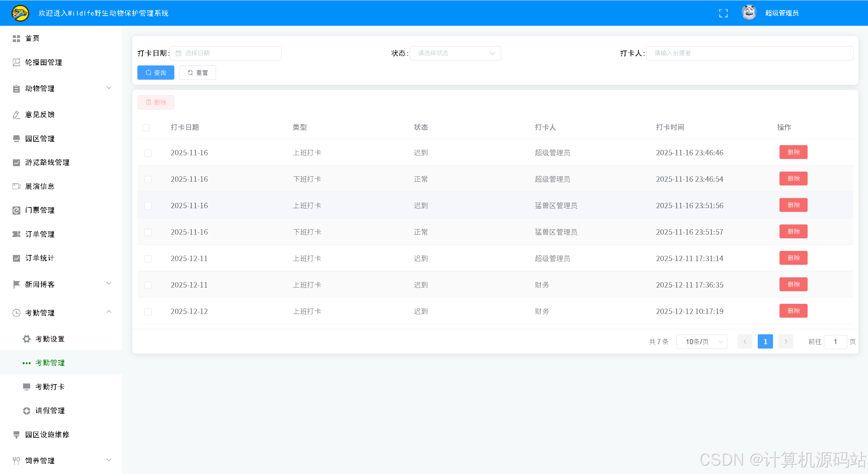Image resolution: width=868 pixels, height=474 pixels.
Task: Click the super admin avatar image
Action: point(749,13)
